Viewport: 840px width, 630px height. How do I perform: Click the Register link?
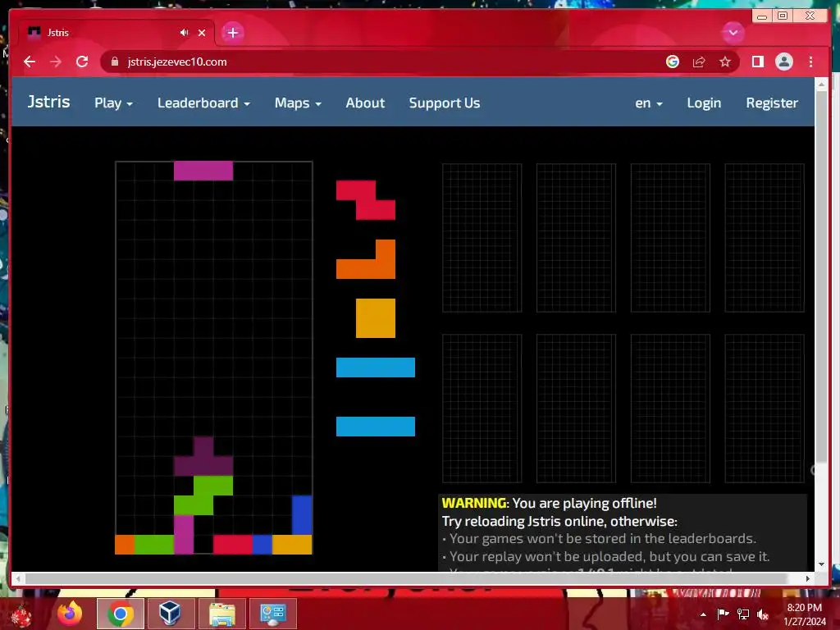[771, 103]
